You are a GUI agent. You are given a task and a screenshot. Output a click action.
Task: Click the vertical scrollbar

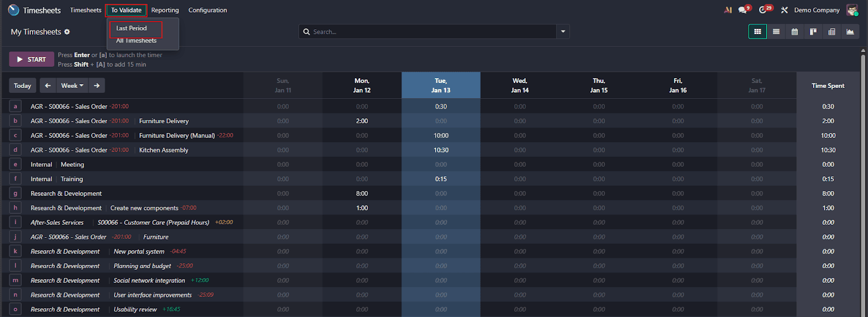coord(863,183)
